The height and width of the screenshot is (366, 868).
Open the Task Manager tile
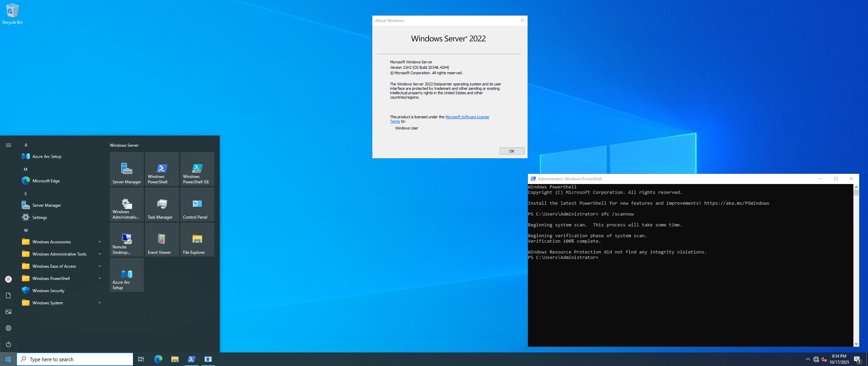point(162,204)
